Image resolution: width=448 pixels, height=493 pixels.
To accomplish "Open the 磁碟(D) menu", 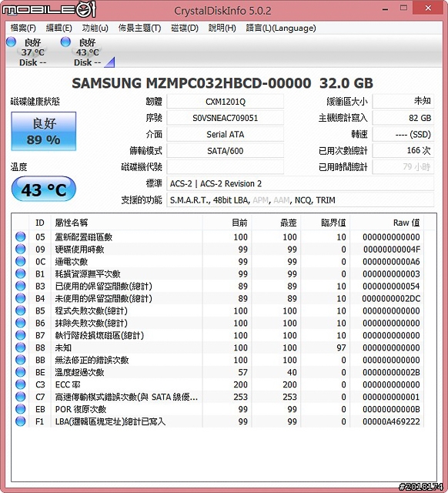I will (185, 28).
